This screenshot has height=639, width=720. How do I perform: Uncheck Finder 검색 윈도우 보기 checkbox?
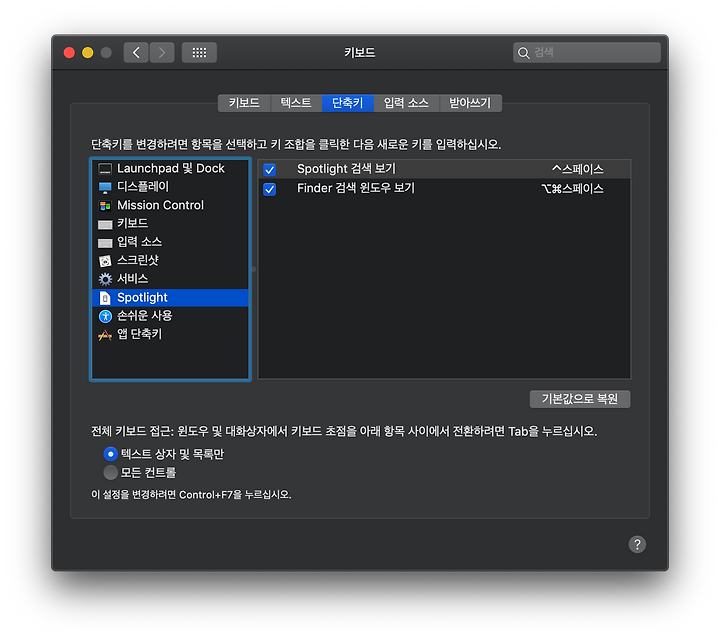(270, 189)
